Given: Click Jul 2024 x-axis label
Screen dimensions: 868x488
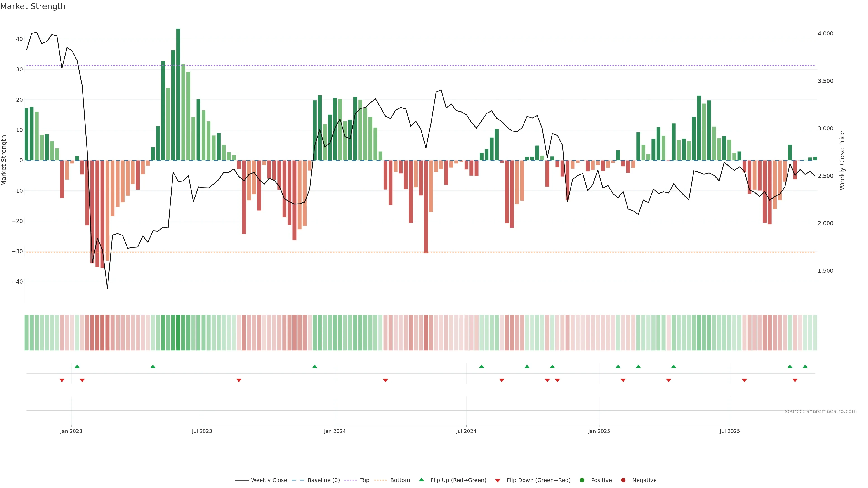Looking at the screenshot, I should 466,431.
